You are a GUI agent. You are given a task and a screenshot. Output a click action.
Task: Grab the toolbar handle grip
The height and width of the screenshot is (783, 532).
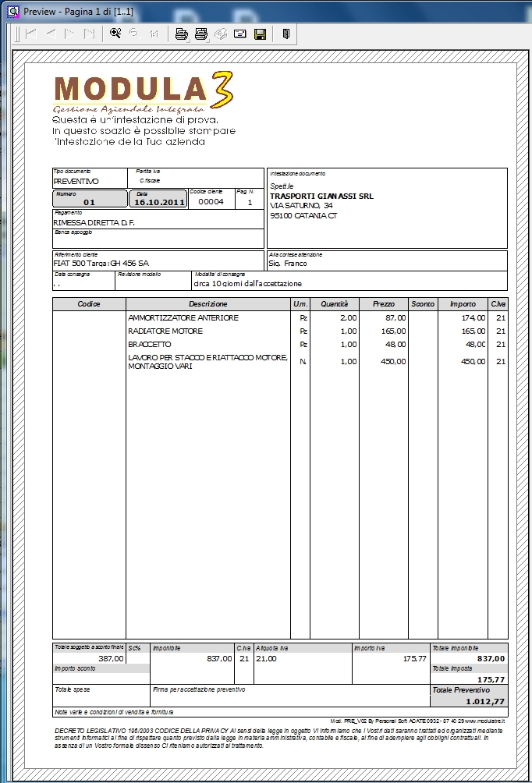click(x=17, y=34)
